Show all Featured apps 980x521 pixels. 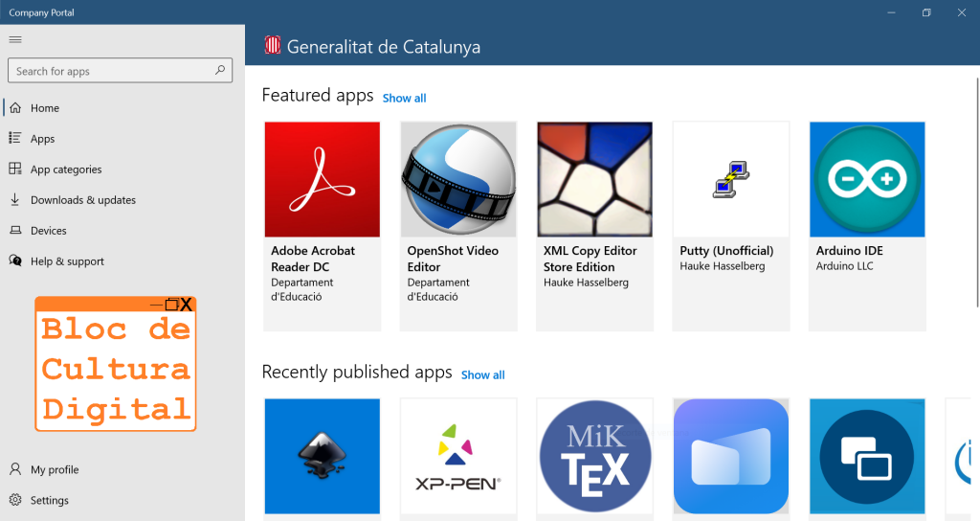coord(404,99)
